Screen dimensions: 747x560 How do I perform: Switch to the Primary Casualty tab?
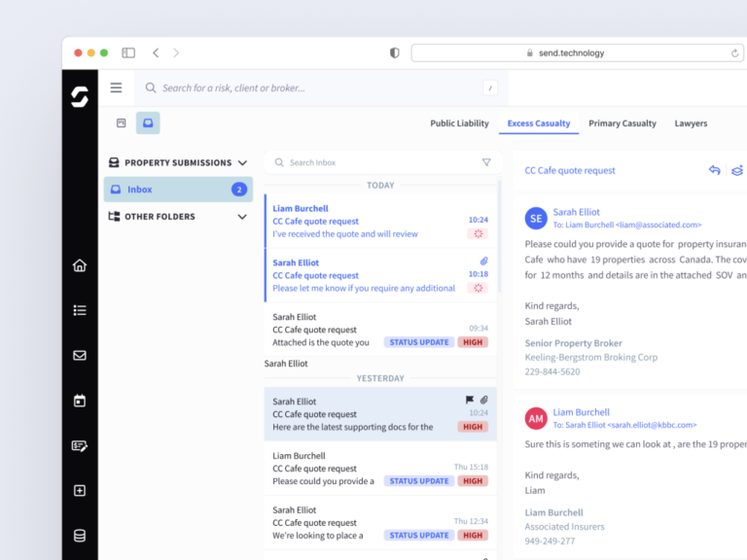[x=622, y=123]
